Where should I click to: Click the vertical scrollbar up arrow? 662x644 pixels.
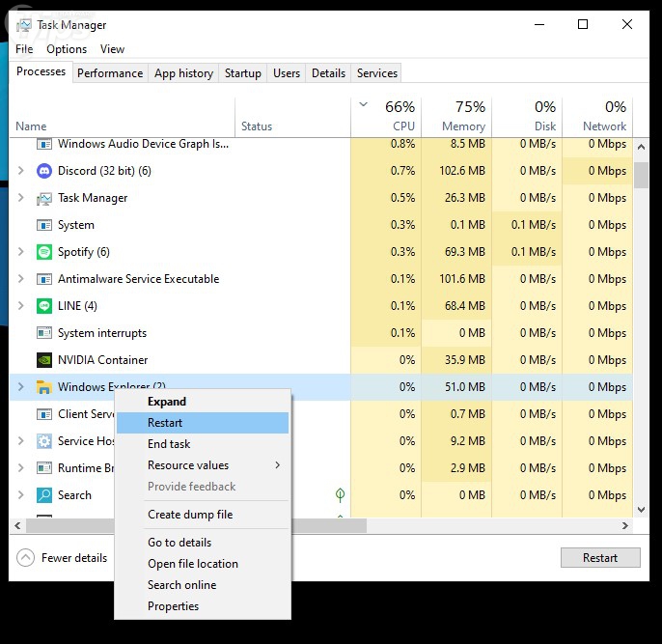tap(641, 147)
